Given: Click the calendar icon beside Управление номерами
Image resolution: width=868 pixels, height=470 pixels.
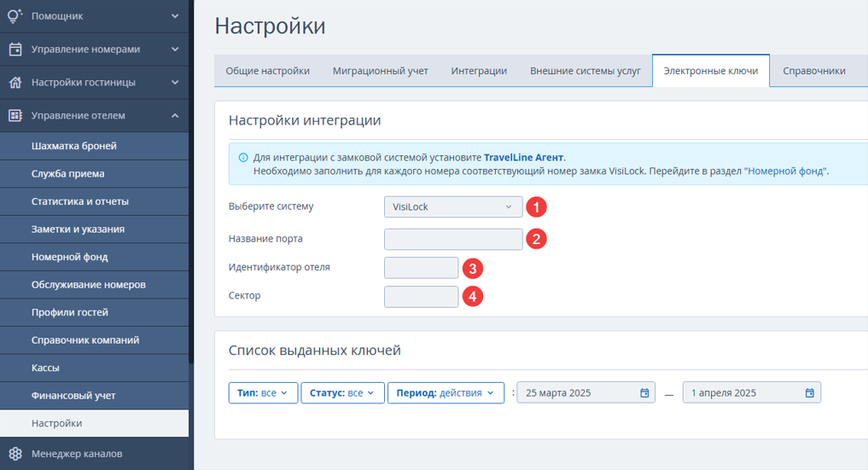Looking at the screenshot, I should [15, 49].
